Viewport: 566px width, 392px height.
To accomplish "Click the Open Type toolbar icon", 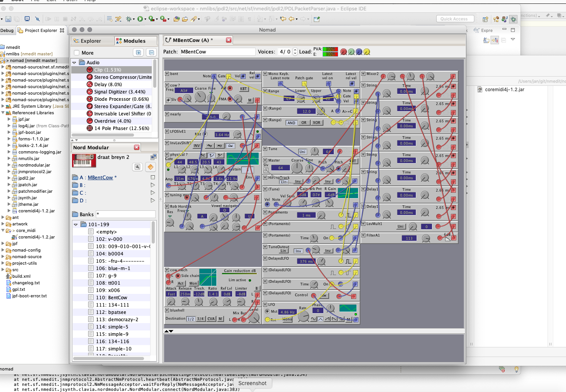I will coord(176,19).
